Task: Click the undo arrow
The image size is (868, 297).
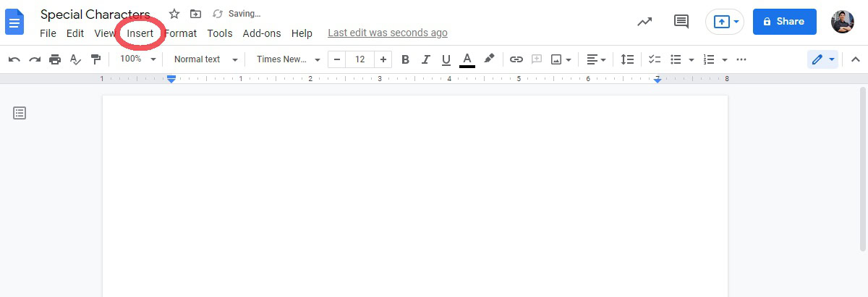Action: [x=14, y=59]
